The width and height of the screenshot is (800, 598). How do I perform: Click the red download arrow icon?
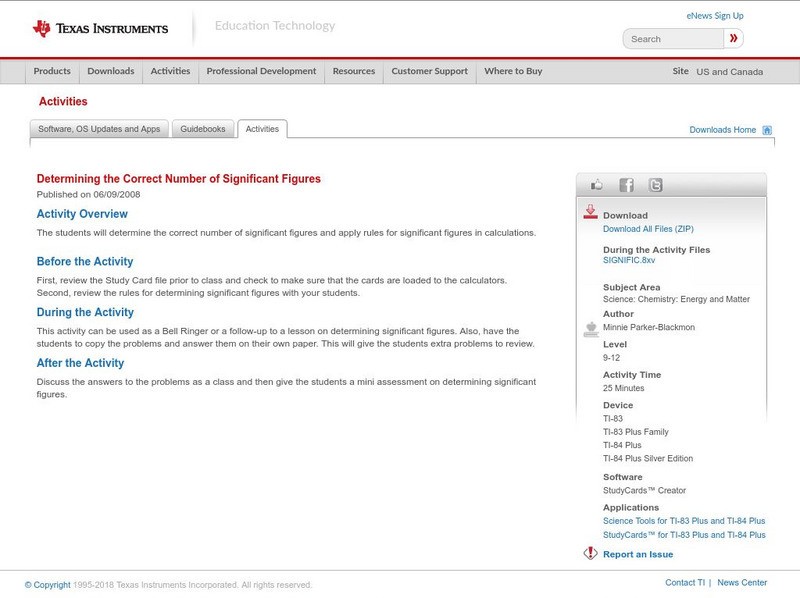588,211
